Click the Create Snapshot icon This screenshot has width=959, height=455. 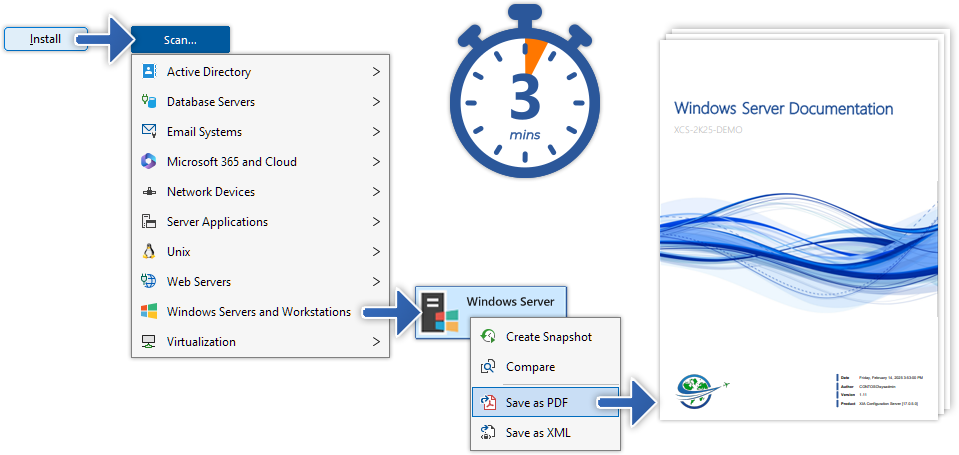coord(488,336)
